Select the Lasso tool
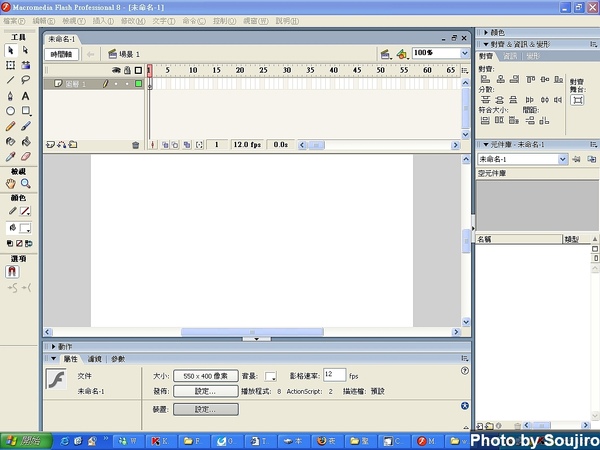600x450 pixels. 26,80
